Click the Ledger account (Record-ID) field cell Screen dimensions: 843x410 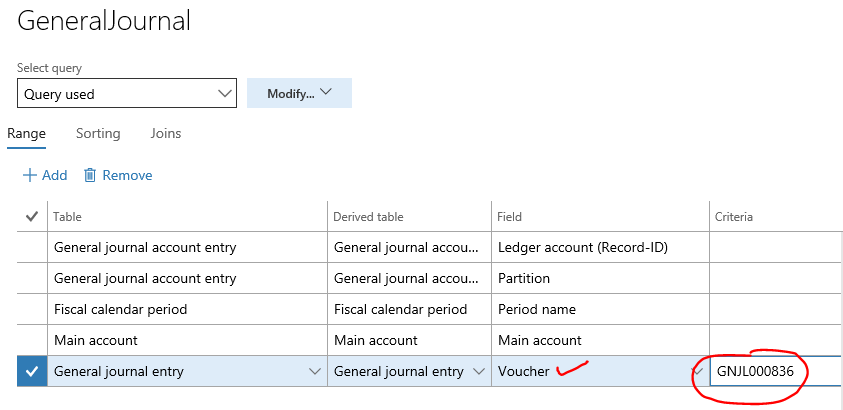click(x=600, y=248)
